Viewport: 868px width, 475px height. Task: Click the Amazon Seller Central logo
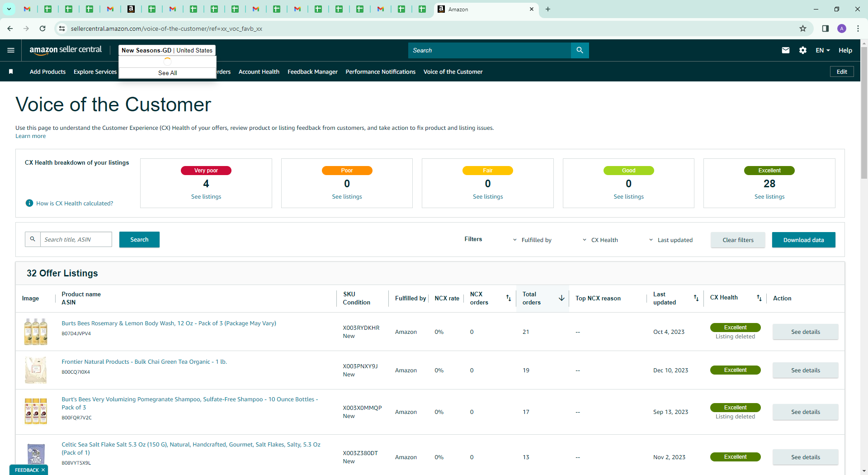66,50
